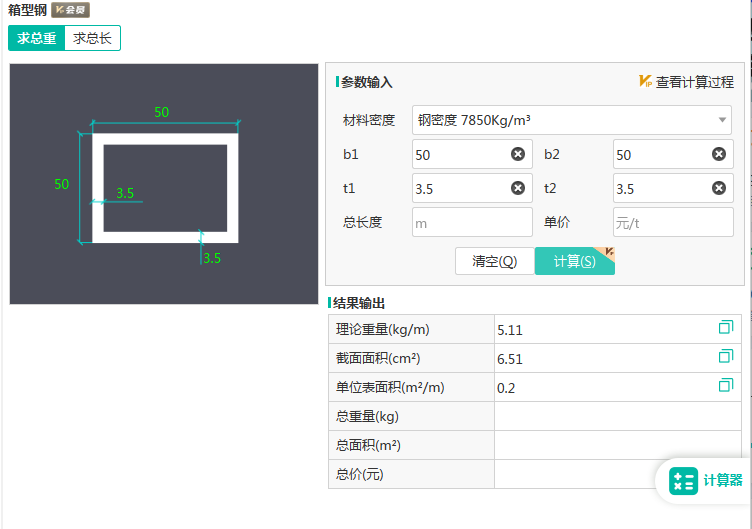The height and width of the screenshot is (529, 752).
Task: Click the 总重量(kg) result row label
Action: tap(367, 416)
